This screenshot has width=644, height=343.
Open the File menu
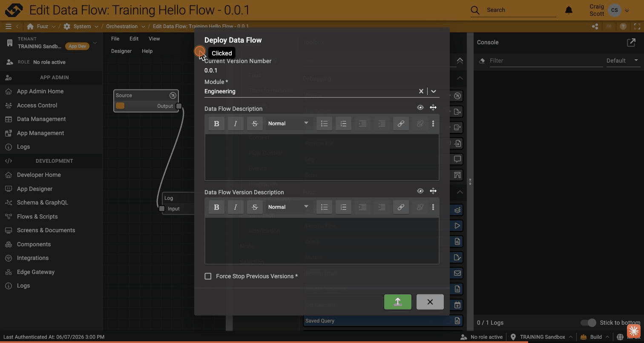coord(115,39)
